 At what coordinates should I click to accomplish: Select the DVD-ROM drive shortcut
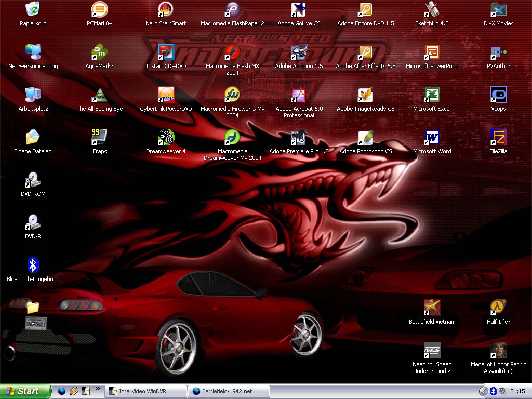tap(33, 180)
